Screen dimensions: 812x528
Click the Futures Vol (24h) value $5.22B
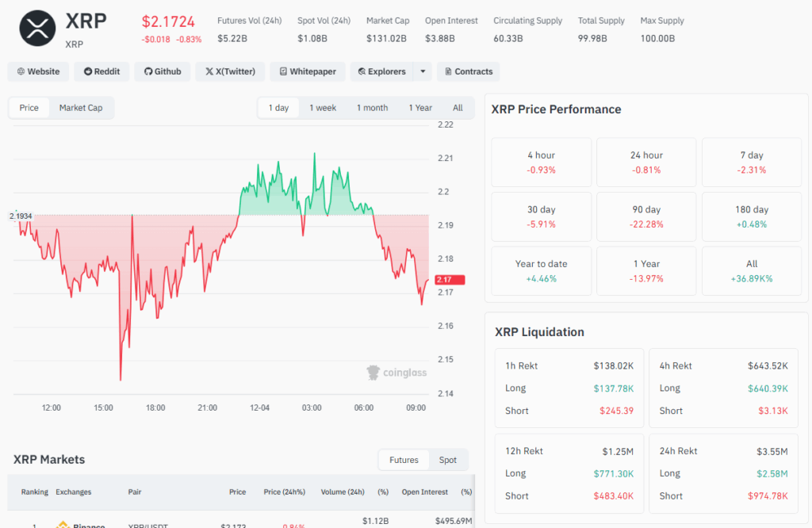232,38
